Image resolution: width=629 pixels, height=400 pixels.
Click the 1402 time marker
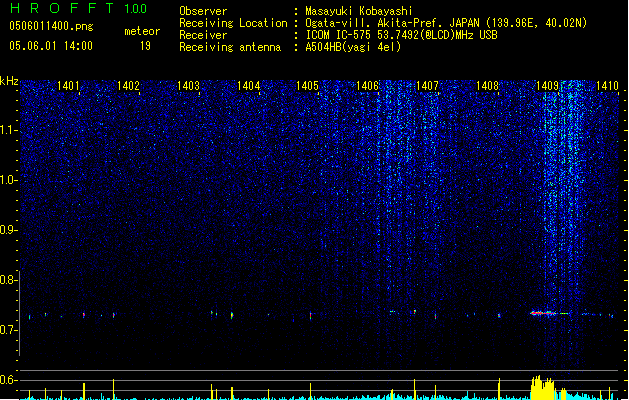pyautogui.click(x=128, y=86)
